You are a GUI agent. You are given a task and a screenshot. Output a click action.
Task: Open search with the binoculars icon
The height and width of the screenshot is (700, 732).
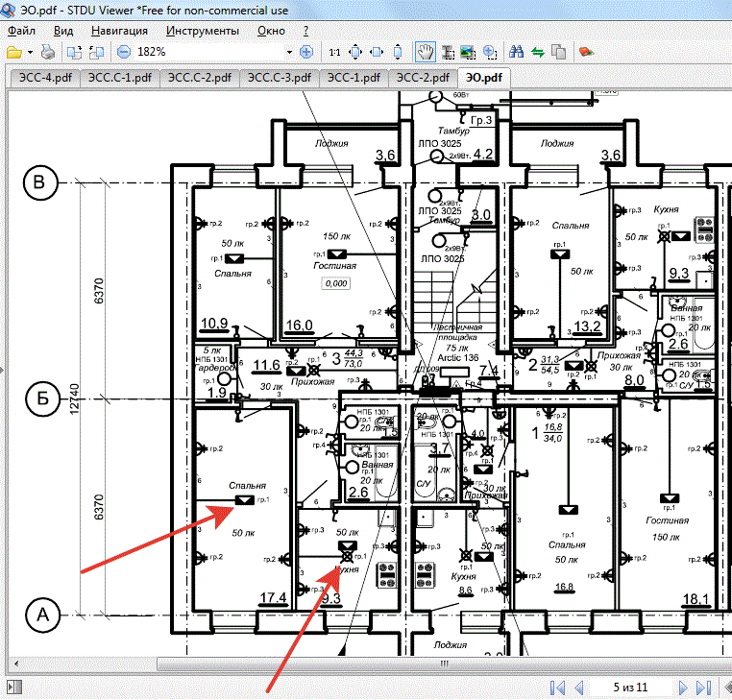tap(516, 51)
